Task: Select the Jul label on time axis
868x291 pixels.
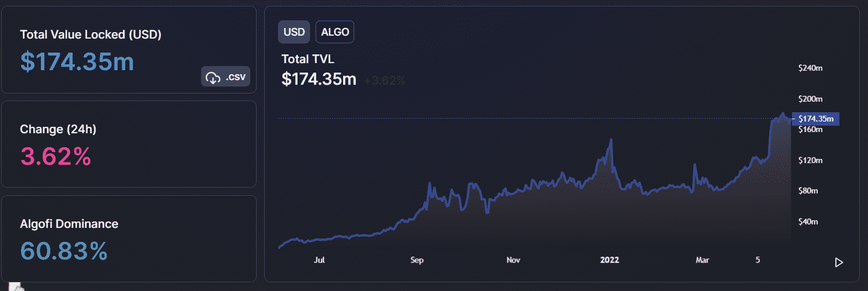Action: pos(319,260)
